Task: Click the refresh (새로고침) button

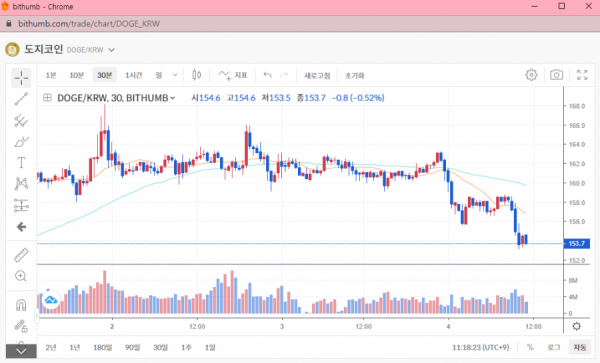Action: click(317, 76)
